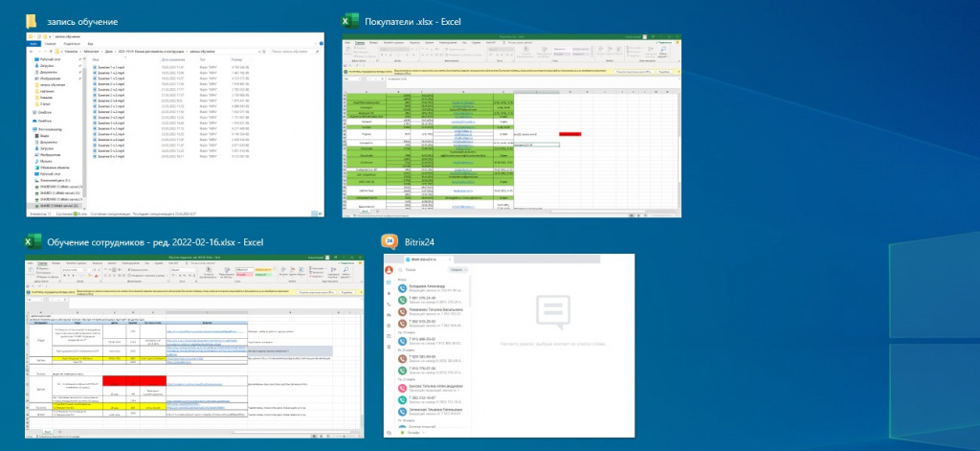Switch to the Покупатели .xlsx Excel window
The image size is (980, 451).
[511, 125]
